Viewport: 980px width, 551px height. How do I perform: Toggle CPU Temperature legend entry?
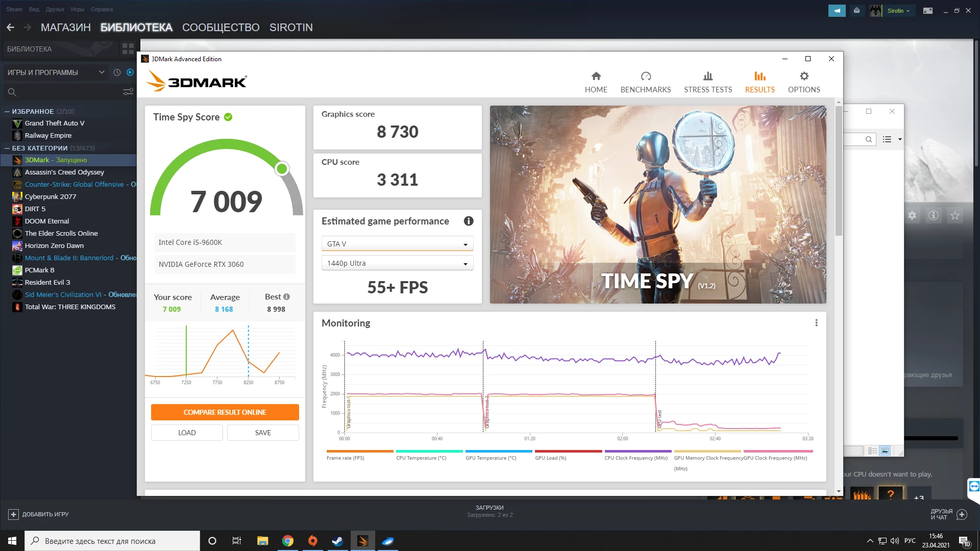[429, 455]
